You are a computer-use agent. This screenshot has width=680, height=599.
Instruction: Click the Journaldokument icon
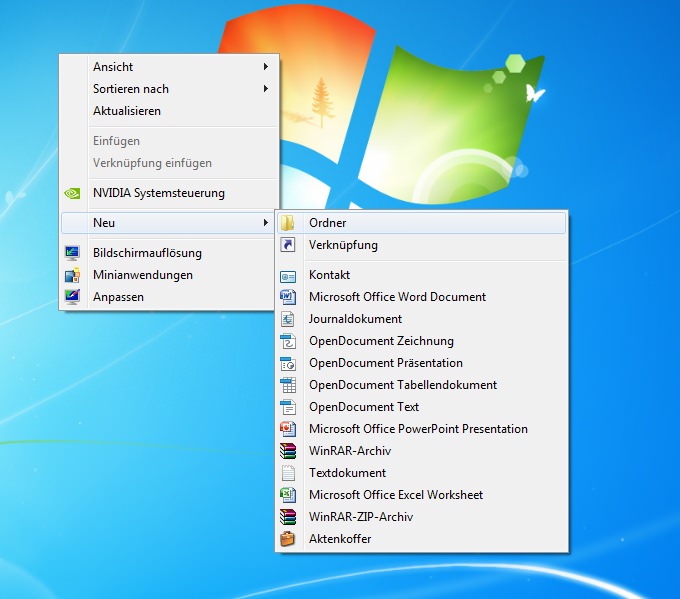(x=288, y=319)
